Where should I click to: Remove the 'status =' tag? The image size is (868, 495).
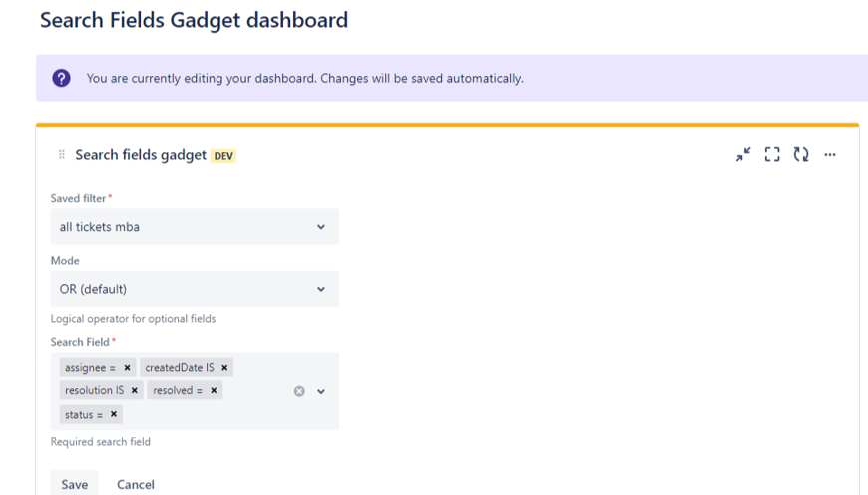point(114,414)
